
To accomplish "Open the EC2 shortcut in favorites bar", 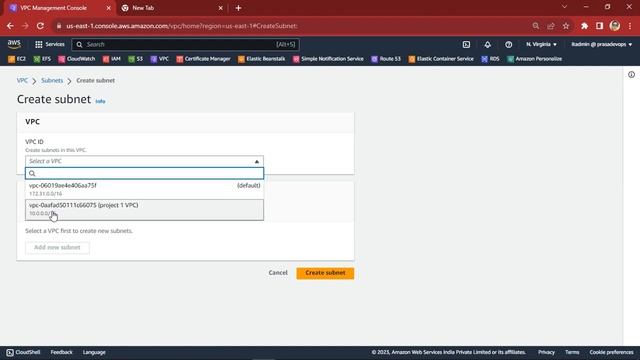I will point(17,59).
